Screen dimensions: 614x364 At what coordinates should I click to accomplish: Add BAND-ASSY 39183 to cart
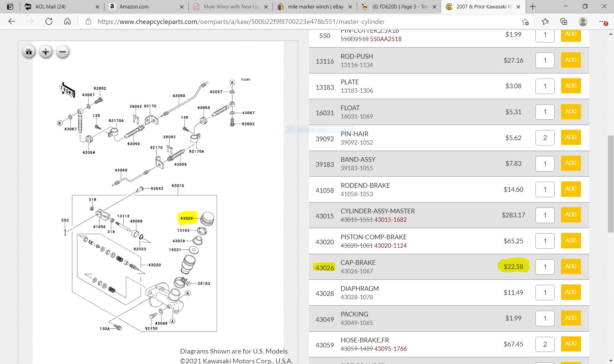(x=571, y=163)
